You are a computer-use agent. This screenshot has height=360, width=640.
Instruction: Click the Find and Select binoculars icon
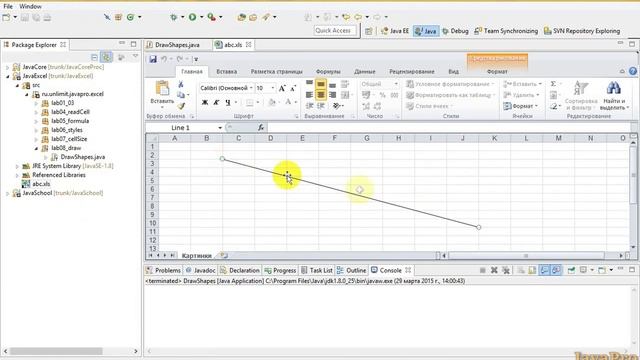[x=613, y=88]
